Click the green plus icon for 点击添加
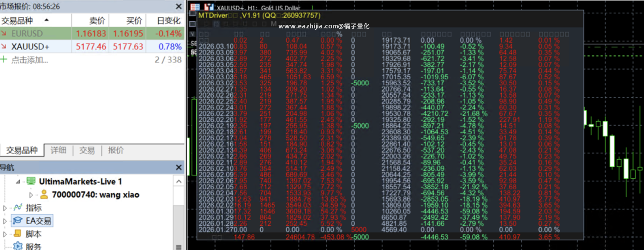This screenshot has width=644, height=250. click(x=4, y=59)
